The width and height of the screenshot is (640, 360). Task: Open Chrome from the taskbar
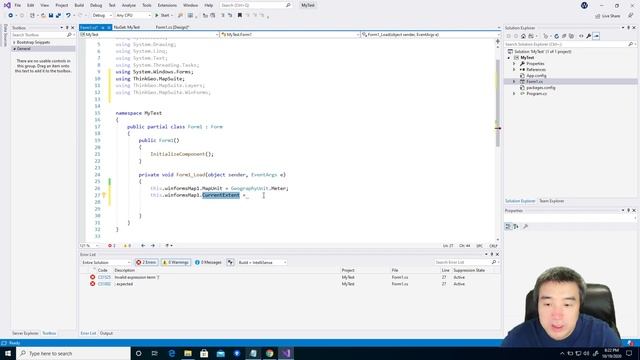(269, 353)
